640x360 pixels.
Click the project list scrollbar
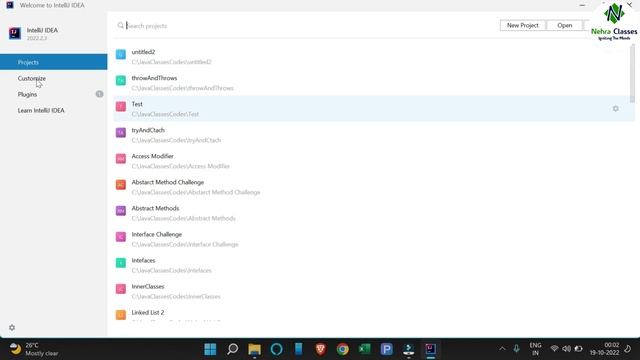[632, 73]
